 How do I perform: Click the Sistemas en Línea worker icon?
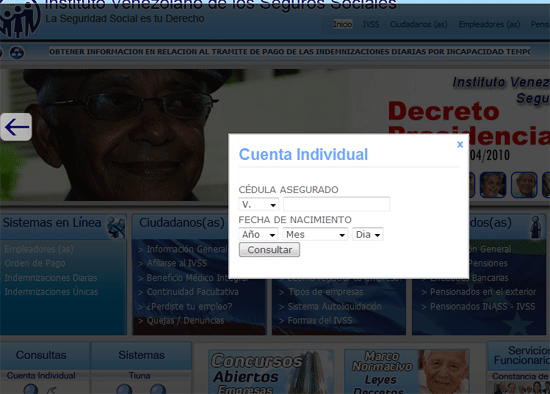(x=116, y=226)
